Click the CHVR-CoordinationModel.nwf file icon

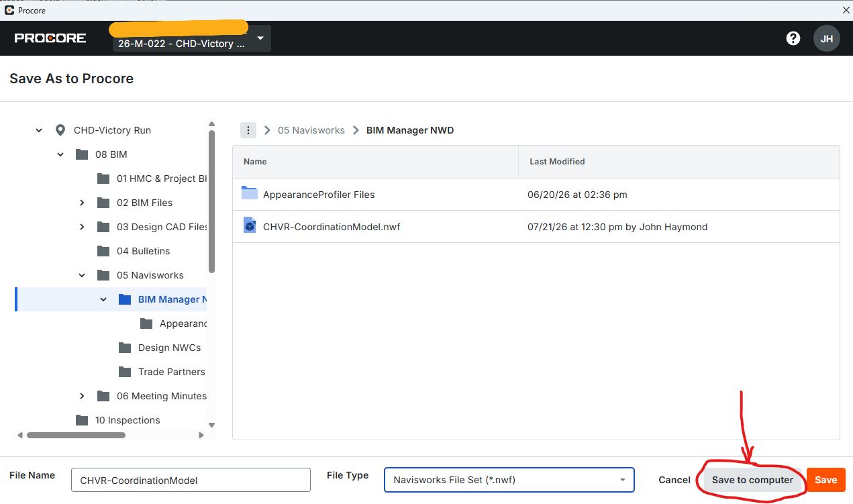click(250, 225)
